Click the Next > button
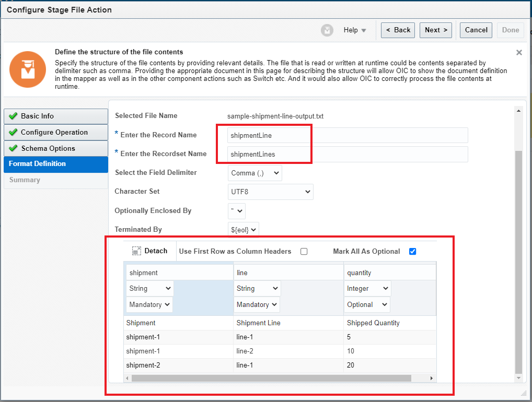The height and width of the screenshot is (402, 532). pos(435,30)
